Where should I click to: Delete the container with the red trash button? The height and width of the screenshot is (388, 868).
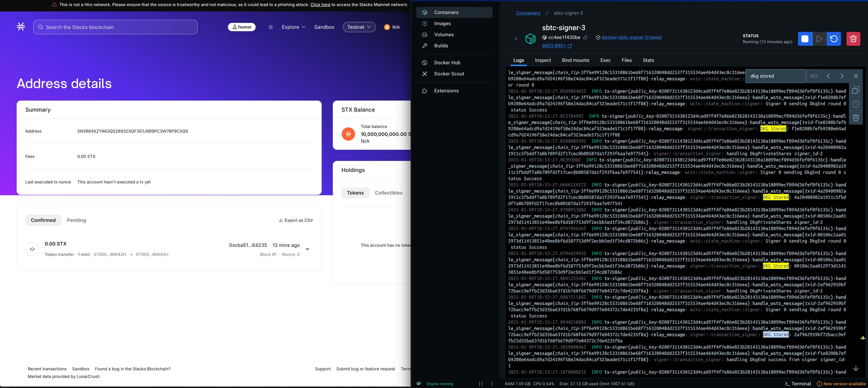pyautogui.click(x=853, y=39)
